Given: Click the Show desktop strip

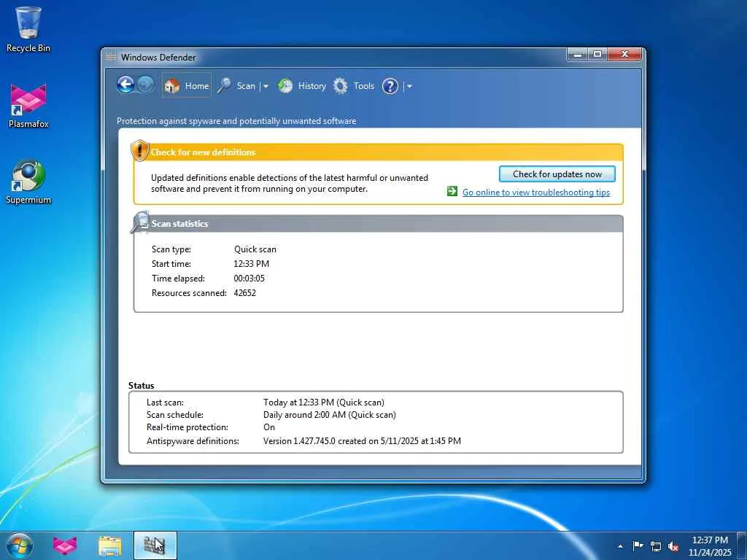Looking at the screenshot, I should click(x=742, y=545).
